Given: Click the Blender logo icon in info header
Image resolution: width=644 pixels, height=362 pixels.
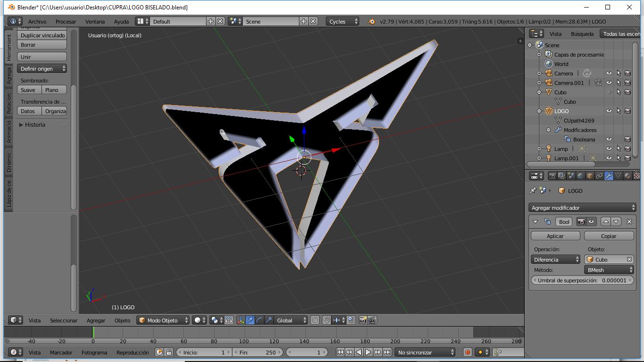Looking at the screenshot, I should click(371, 21).
